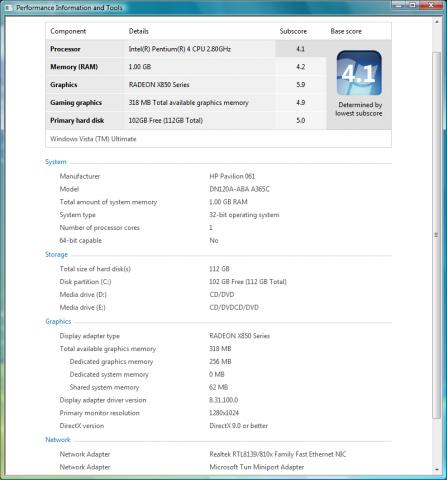
Task: Click the Network section heading
Action: (58, 440)
